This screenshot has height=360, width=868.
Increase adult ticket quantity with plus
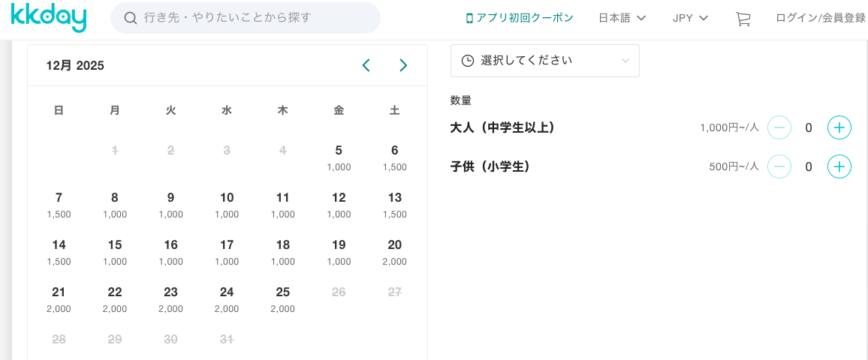click(839, 127)
